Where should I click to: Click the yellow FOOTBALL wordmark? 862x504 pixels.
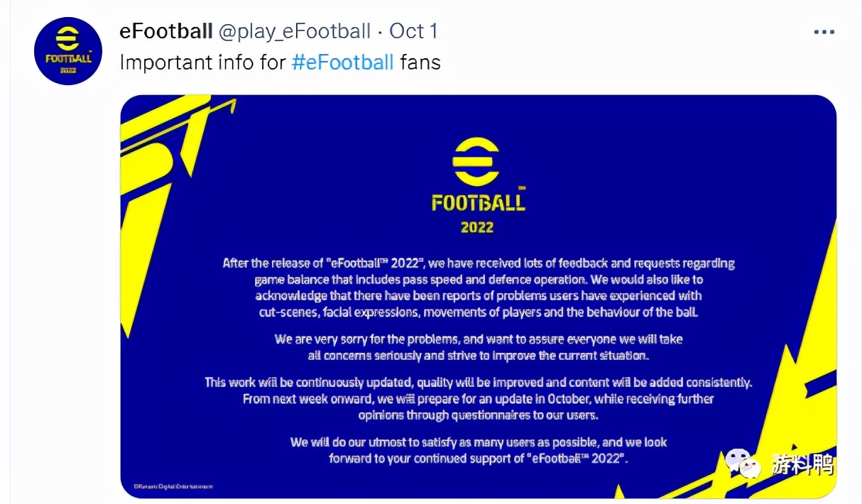click(x=478, y=202)
